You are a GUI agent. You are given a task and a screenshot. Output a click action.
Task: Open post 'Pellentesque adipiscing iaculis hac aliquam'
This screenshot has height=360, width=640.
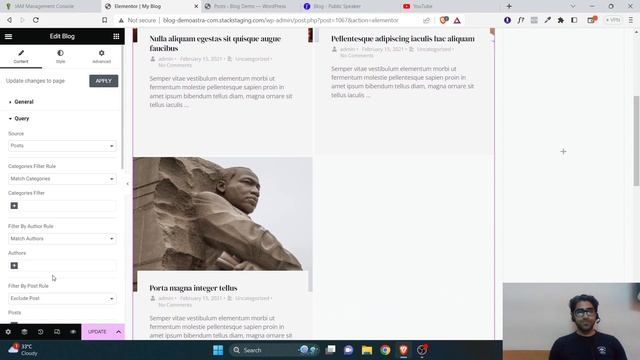point(402,39)
